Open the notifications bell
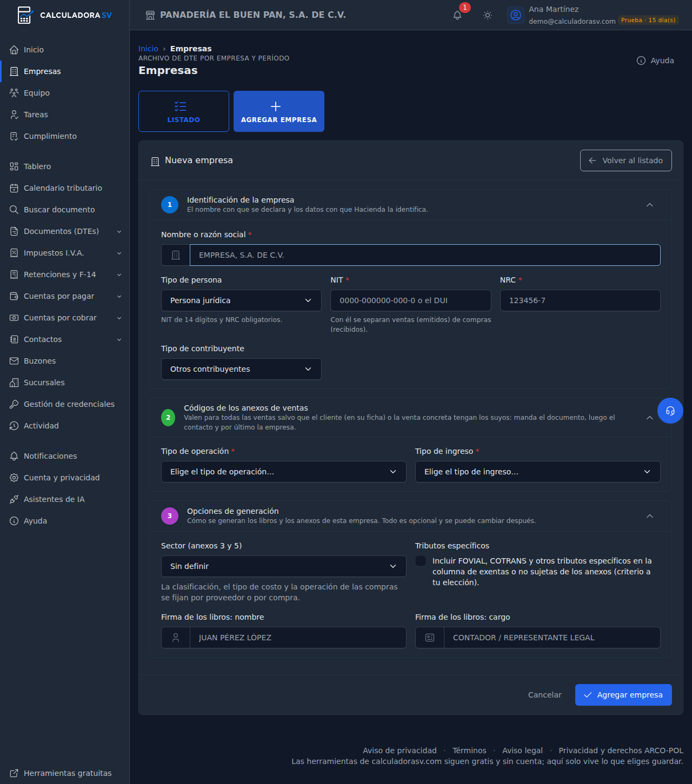The image size is (692, 784). pos(457,15)
